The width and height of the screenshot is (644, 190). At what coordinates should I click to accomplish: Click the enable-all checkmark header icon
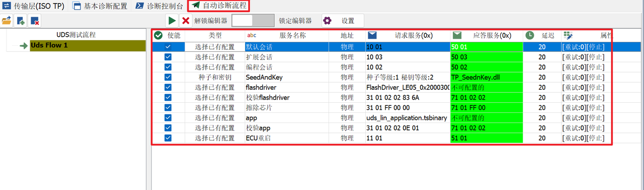click(158, 36)
